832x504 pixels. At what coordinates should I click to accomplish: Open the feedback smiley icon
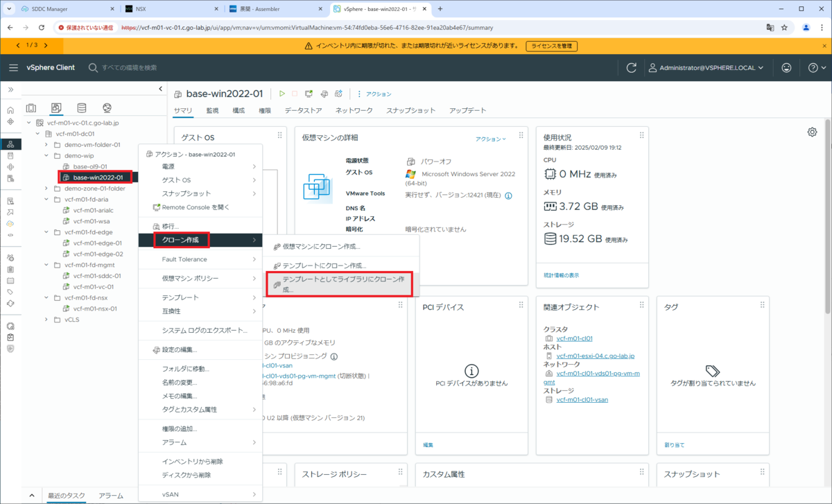click(786, 67)
